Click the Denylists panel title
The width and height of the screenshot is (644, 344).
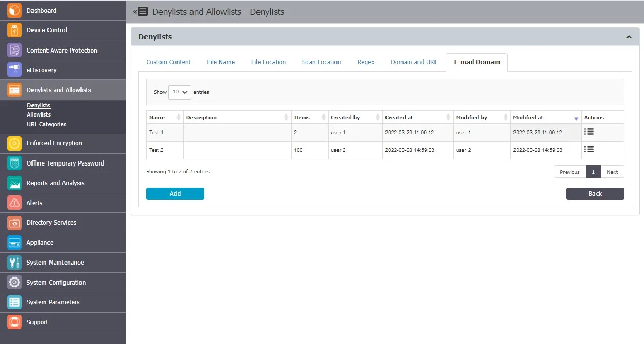(155, 37)
